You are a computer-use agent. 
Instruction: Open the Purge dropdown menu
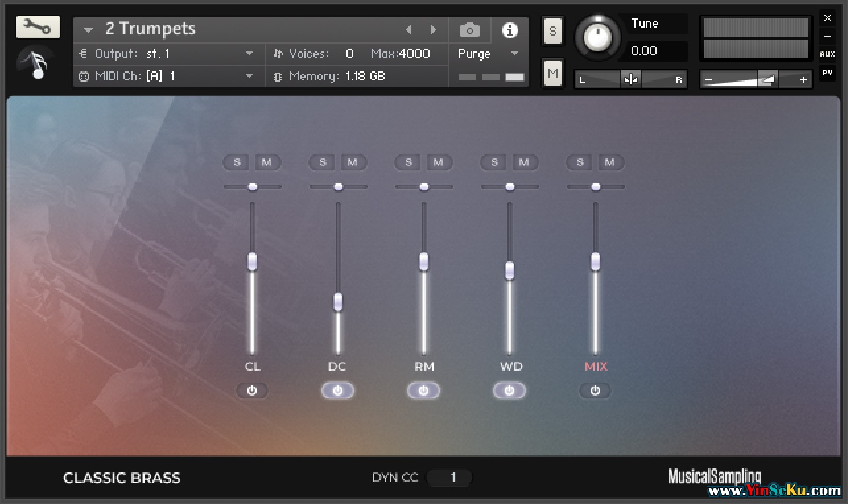pyautogui.click(x=515, y=53)
